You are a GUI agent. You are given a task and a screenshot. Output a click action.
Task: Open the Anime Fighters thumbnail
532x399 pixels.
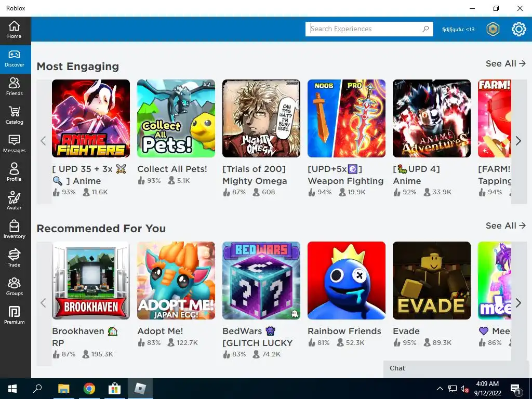(x=91, y=118)
